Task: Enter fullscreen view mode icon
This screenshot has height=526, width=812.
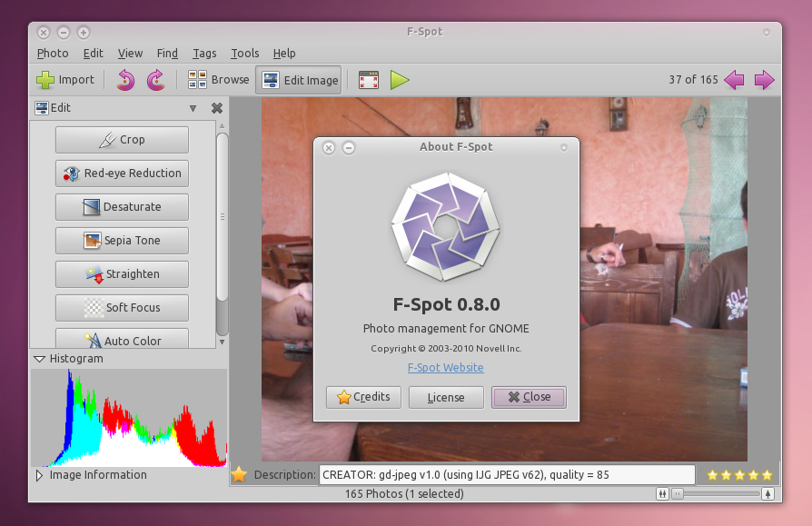Action: pos(369,80)
